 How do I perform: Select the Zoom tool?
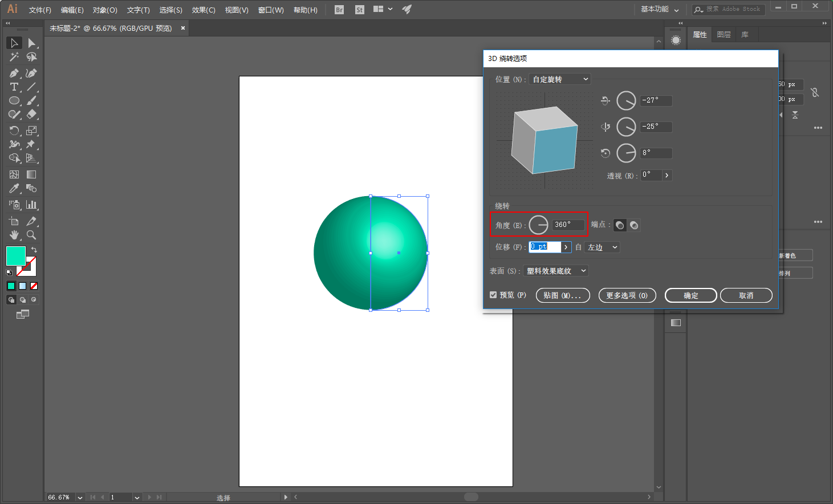(x=31, y=234)
